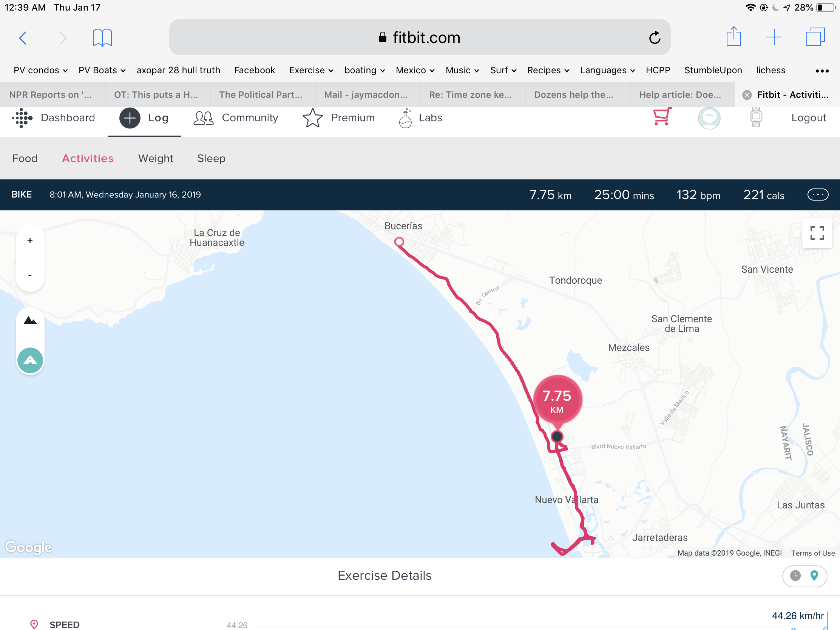Open the Weight log section
Viewport: 840px width, 630px height.
click(x=156, y=158)
